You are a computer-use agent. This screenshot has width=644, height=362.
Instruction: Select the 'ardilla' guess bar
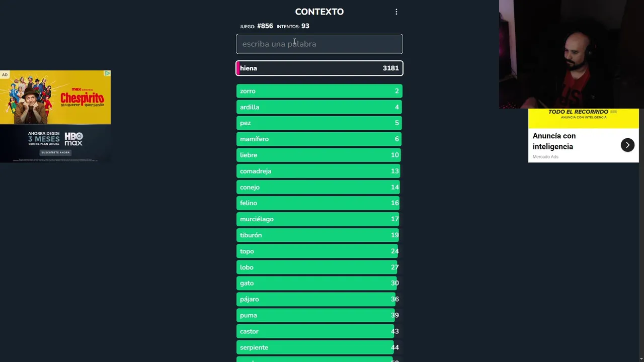(x=319, y=107)
